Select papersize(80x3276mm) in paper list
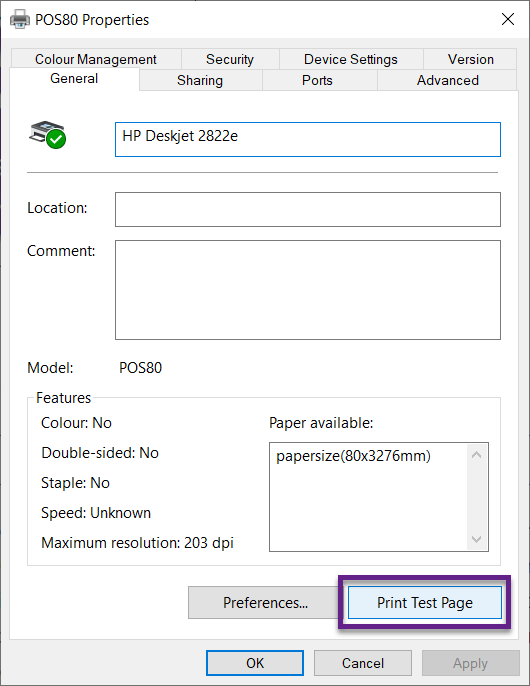 click(x=353, y=456)
